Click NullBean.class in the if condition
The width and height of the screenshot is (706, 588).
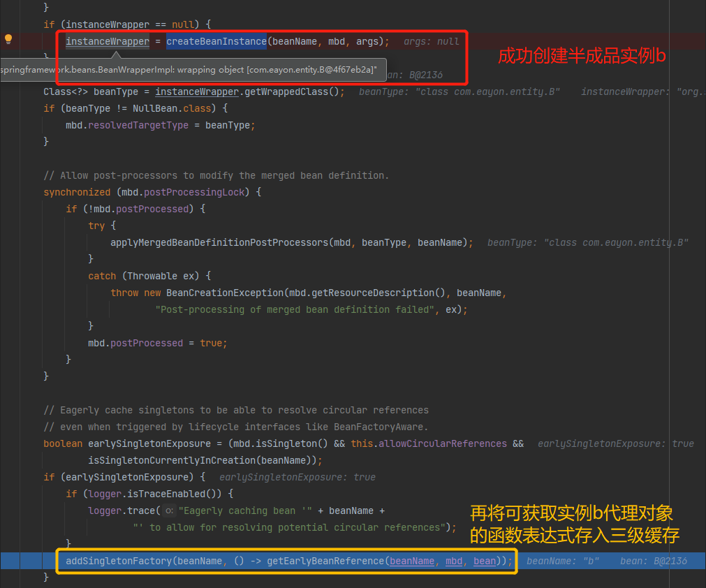pos(172,108)
